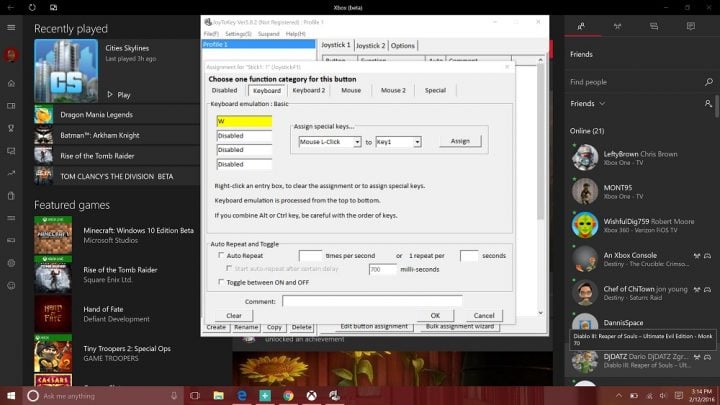This screenshot has width=720, height=405.
Task: Open the Joystick 2 tab
Action: coord(371,45)
